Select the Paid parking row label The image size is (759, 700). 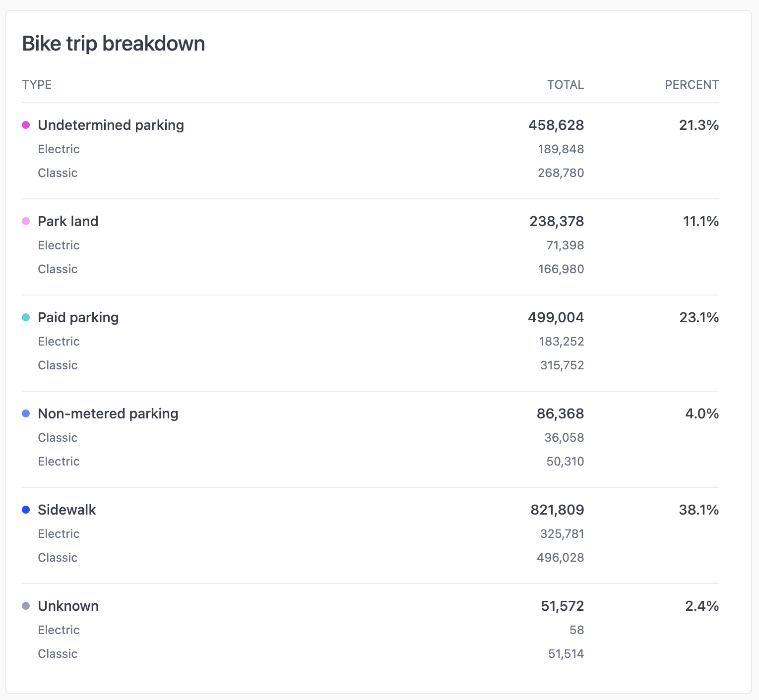click(78, 317)
